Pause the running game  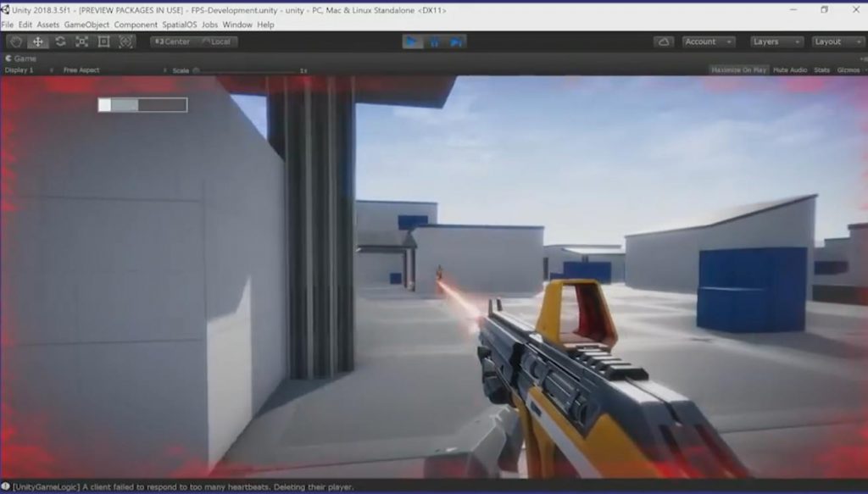click(x=434, y=42)
